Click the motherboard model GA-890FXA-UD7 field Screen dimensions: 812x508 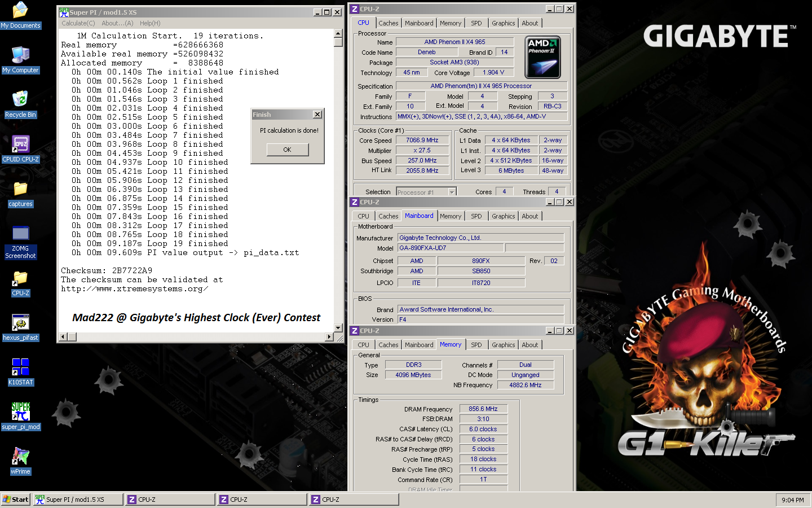point(451,248)
